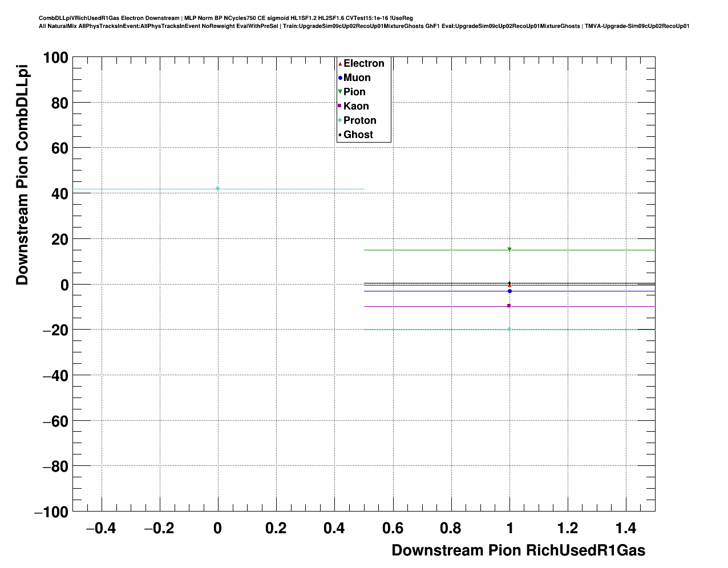Click the first title line starting CombDLLpiVRichUsedR1Gas

[226, 18]
